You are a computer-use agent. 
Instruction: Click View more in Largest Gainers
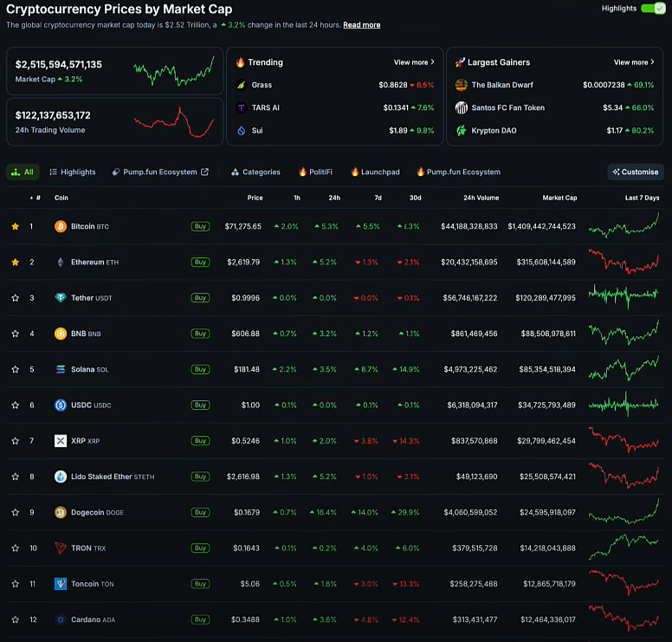point(634,62)
